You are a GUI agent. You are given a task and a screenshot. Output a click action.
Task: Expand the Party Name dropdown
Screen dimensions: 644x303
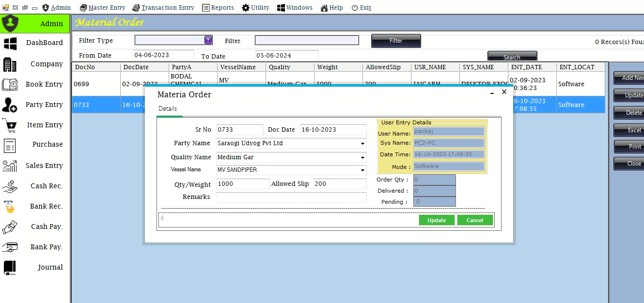pos(362,144)
